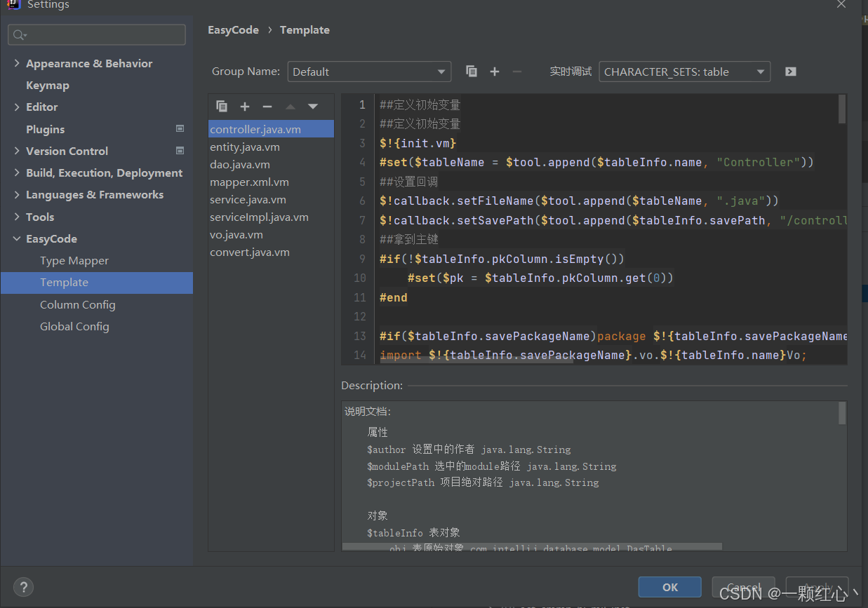This screenshot has width=868, height=608.
Task: Select controller.java.vm template
Action: 271,129
